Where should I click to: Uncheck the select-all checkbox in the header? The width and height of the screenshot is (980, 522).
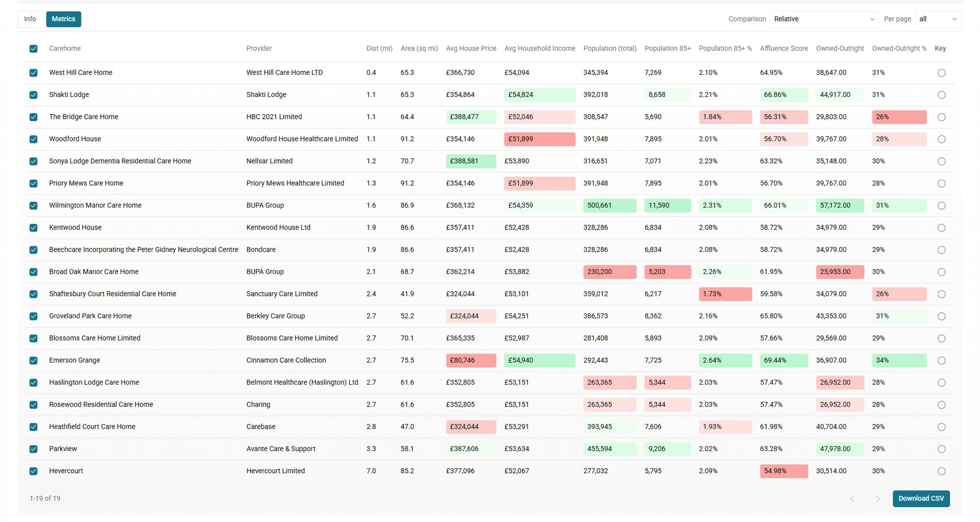[x=34, y=48]
